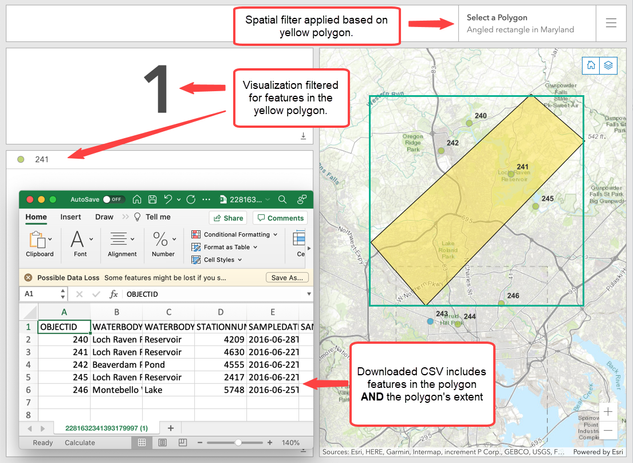
Task: Click map point labeled 245
Action: [x=535, y=206]
